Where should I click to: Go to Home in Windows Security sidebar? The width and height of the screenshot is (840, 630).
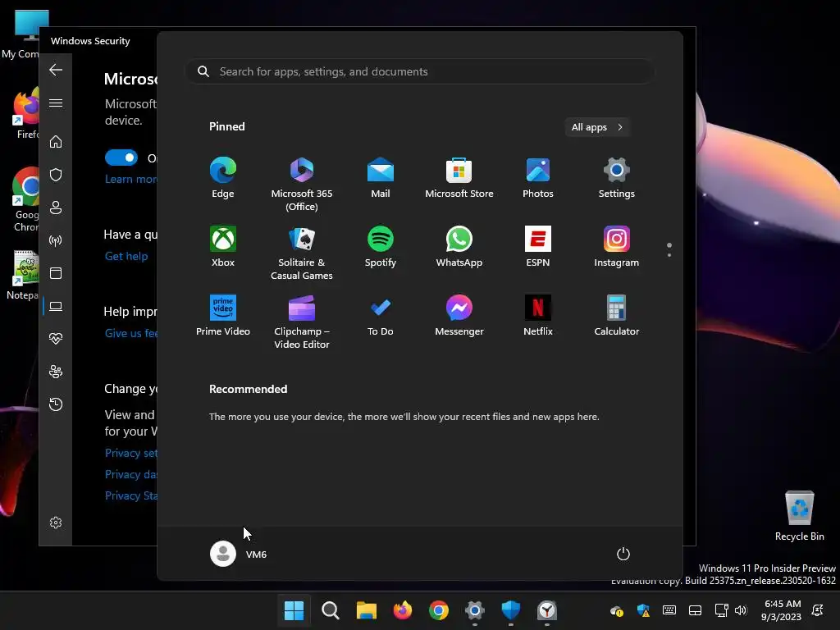(x=56, y=141)
